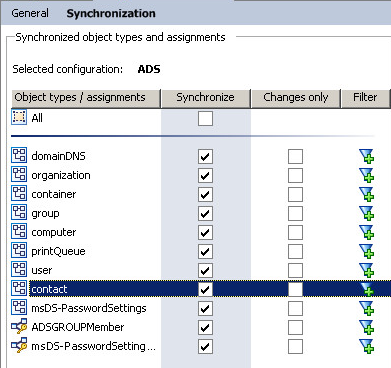Uncheck Synchronize for computer
391x368 pixels.
point(205,232)
